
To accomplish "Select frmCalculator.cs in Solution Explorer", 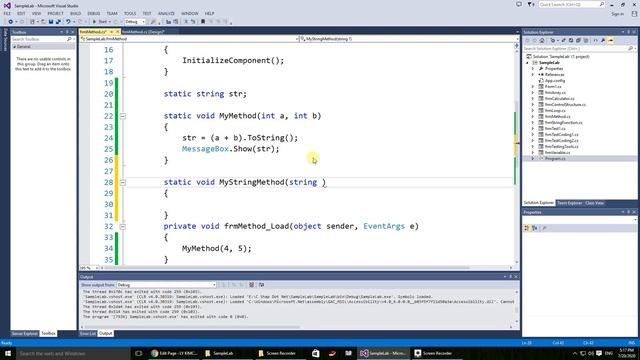I will coord(559,99).
